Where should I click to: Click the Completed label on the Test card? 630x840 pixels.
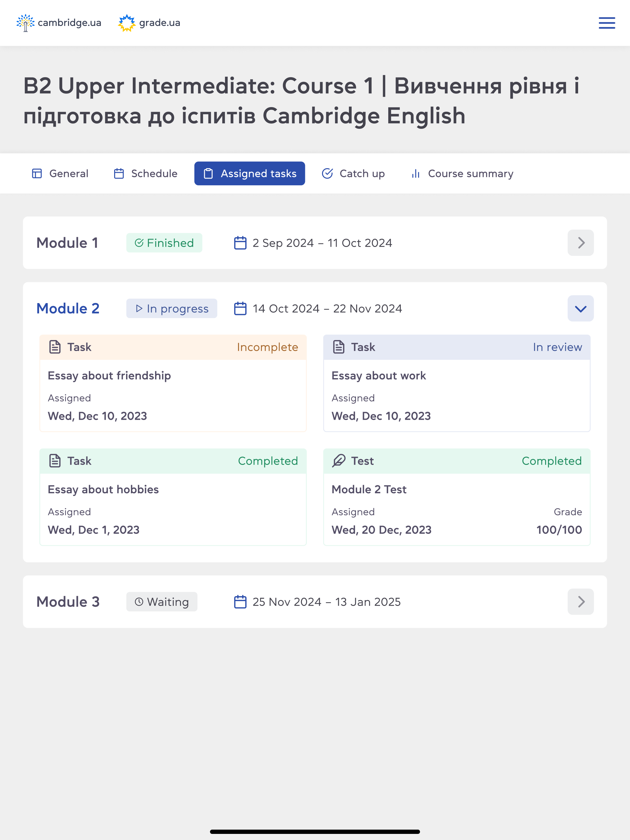pyautogui.click(x=551, y=461)
